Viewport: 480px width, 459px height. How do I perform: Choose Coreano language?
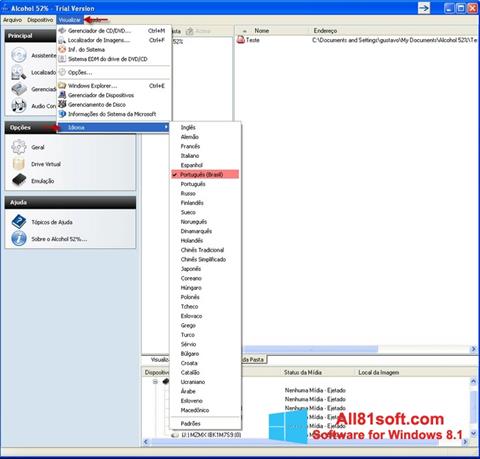(205, 278)
